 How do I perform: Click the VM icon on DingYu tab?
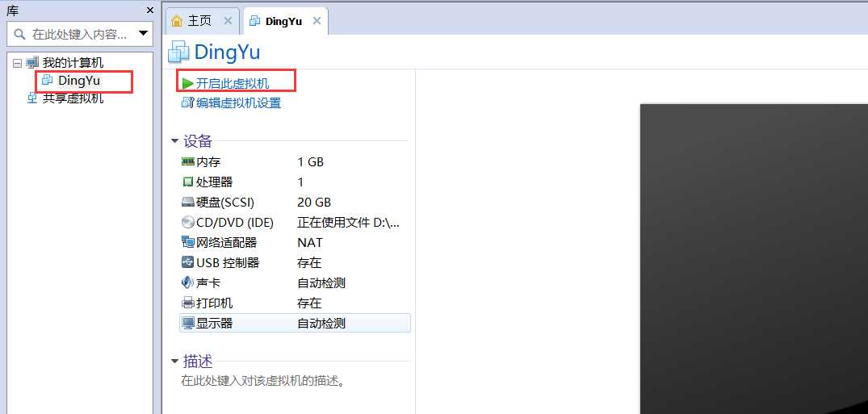(x=254, y=21)
